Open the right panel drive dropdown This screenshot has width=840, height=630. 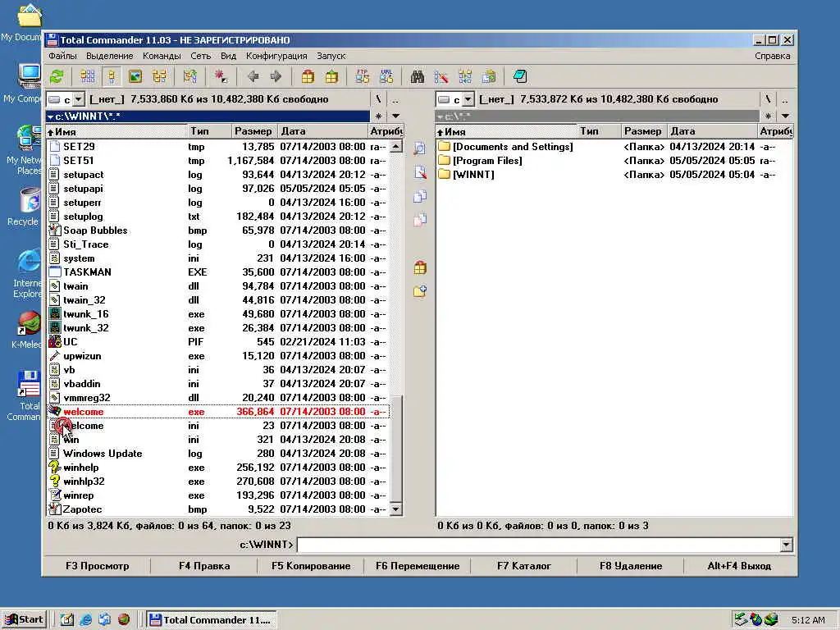[x=468, y=99]
